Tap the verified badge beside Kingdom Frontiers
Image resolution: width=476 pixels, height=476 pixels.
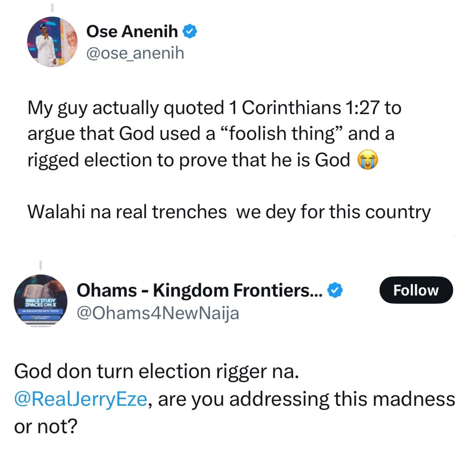click(x=337, y=290)
